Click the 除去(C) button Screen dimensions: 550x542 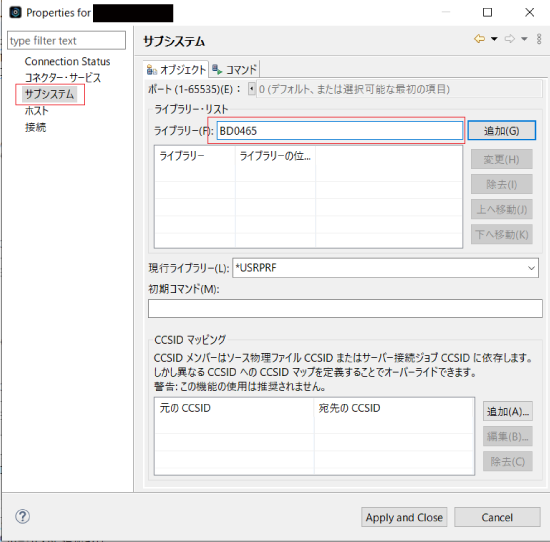508,461
